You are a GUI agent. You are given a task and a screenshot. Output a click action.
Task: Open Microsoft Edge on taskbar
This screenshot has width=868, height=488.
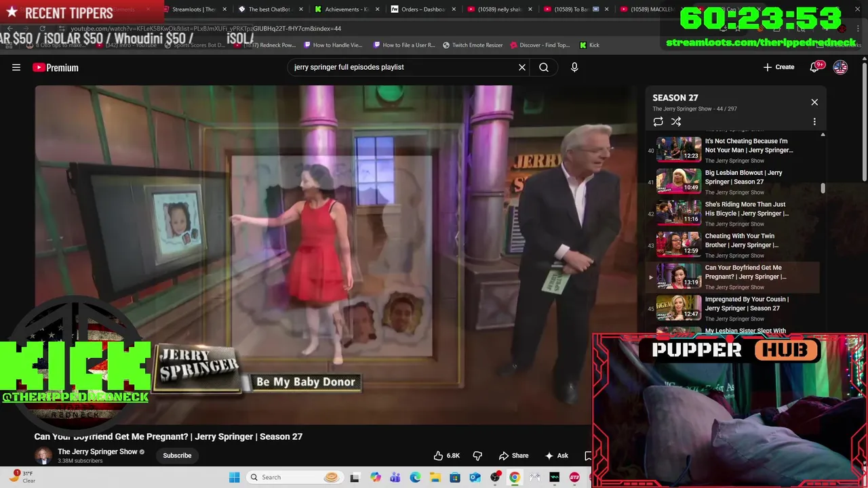(415, 477)
